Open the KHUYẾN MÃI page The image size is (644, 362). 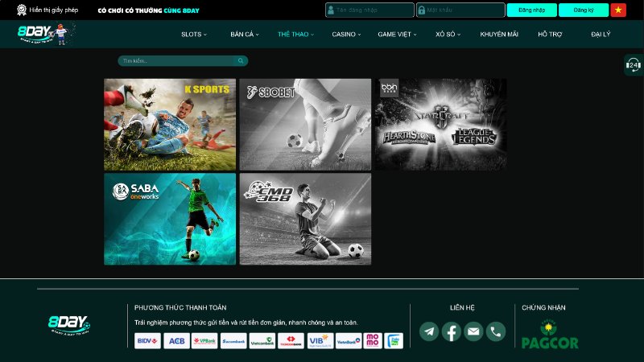pyautogui.click(x=499, y=34)
